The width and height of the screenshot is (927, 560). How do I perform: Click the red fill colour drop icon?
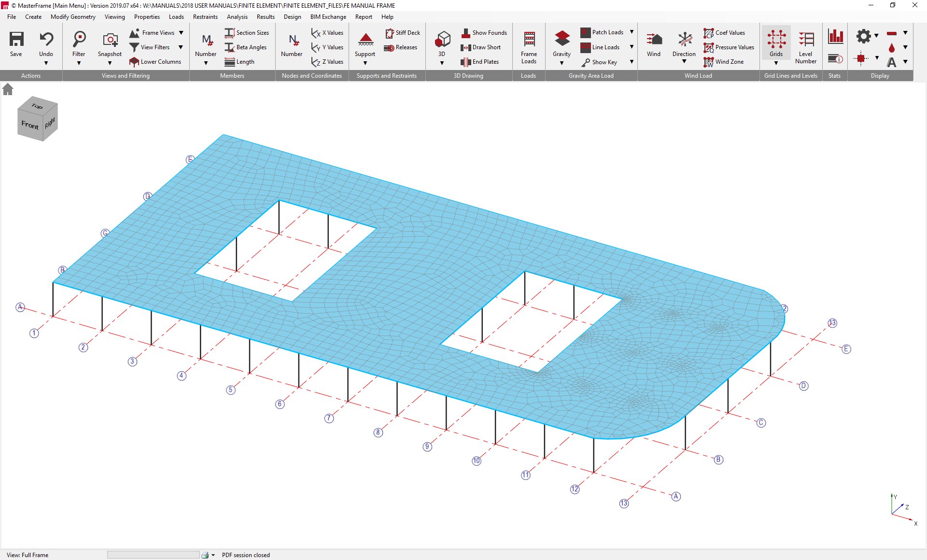[891, 48]
